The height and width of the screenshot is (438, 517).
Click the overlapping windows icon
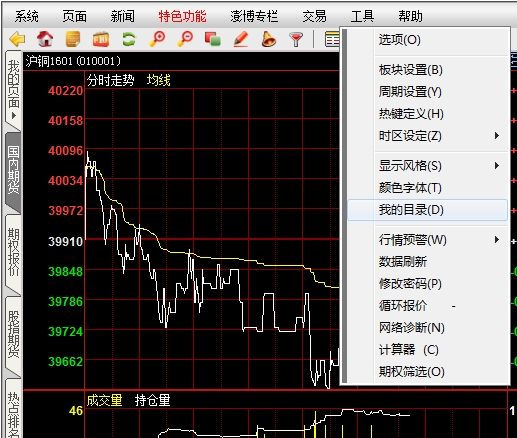213,39
